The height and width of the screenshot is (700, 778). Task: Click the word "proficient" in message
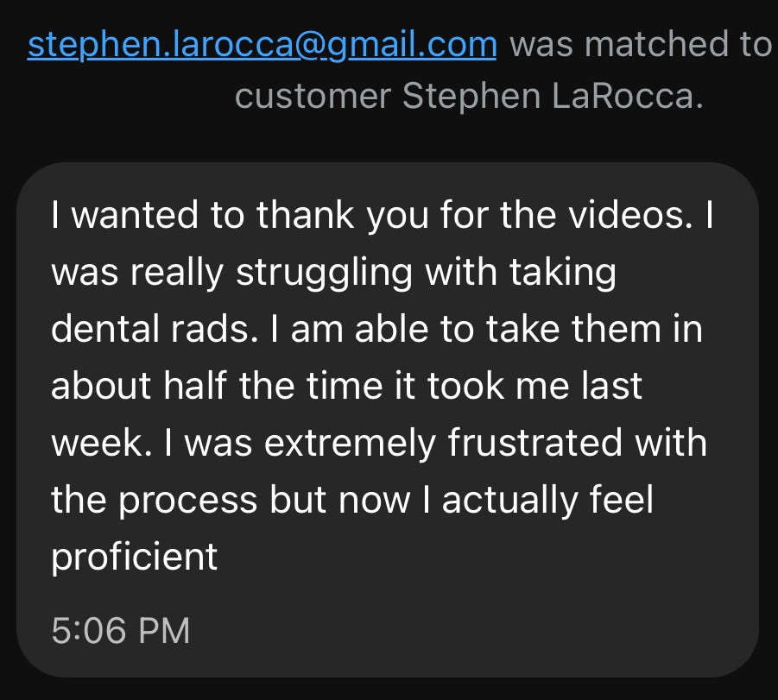[x=135, y=557]
